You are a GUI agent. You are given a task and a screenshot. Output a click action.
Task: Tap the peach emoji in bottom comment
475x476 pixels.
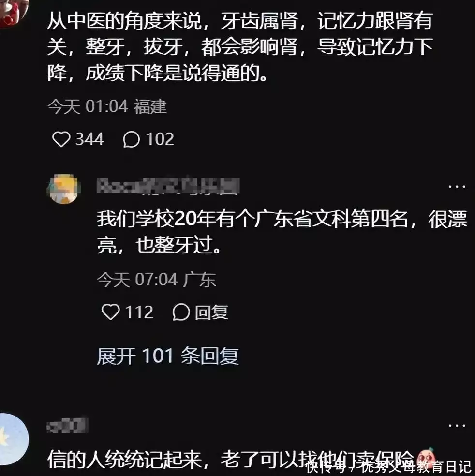tap(426, 458)
